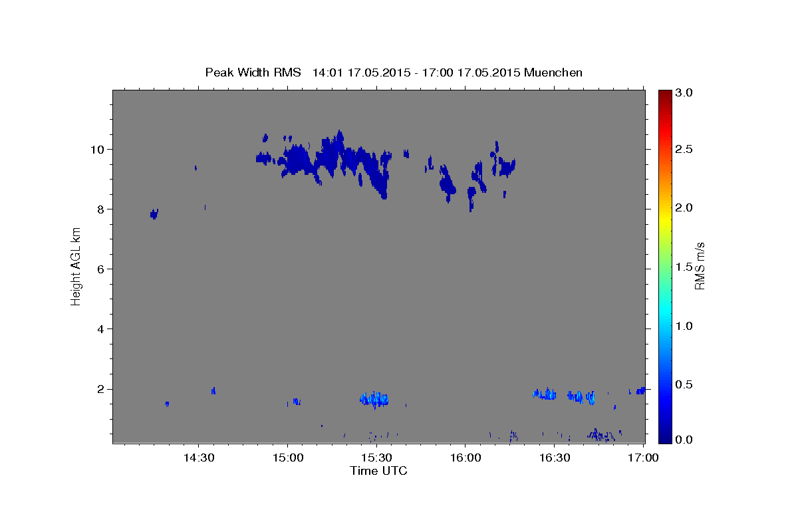
Task: Click the 15:00 time tick label
Action: click(x=287, y=458)
